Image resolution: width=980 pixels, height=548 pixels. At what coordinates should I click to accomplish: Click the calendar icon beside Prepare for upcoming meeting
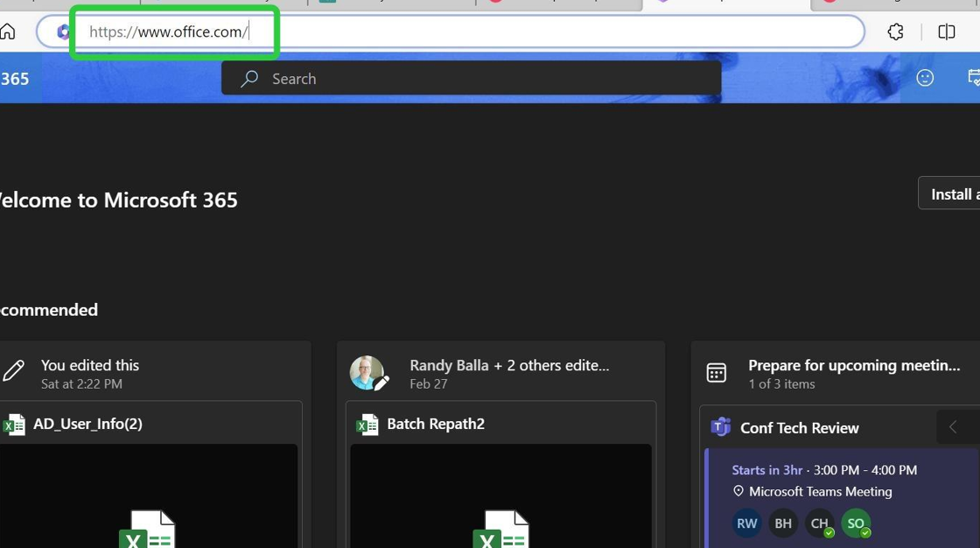716,373
